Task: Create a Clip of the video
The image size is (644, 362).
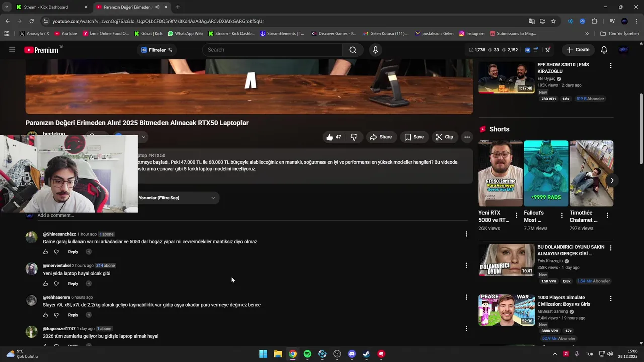Action: click(444, 137)
